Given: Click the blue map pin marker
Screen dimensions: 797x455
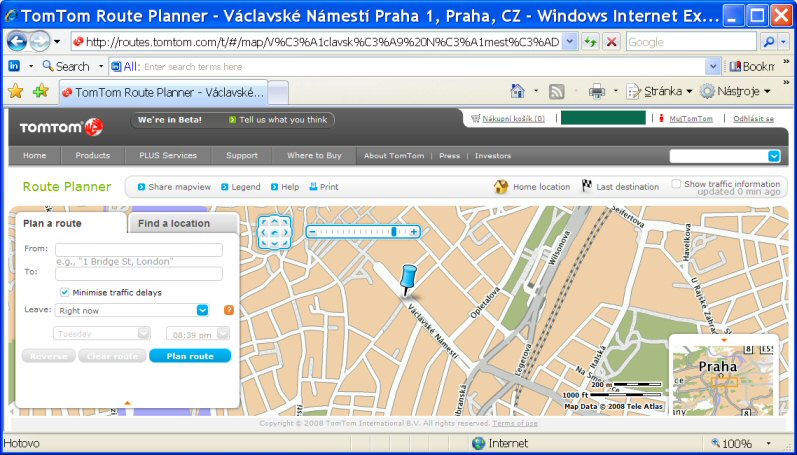Looking at the screenshot, I should pyautogui.click(x=405, y=278).
